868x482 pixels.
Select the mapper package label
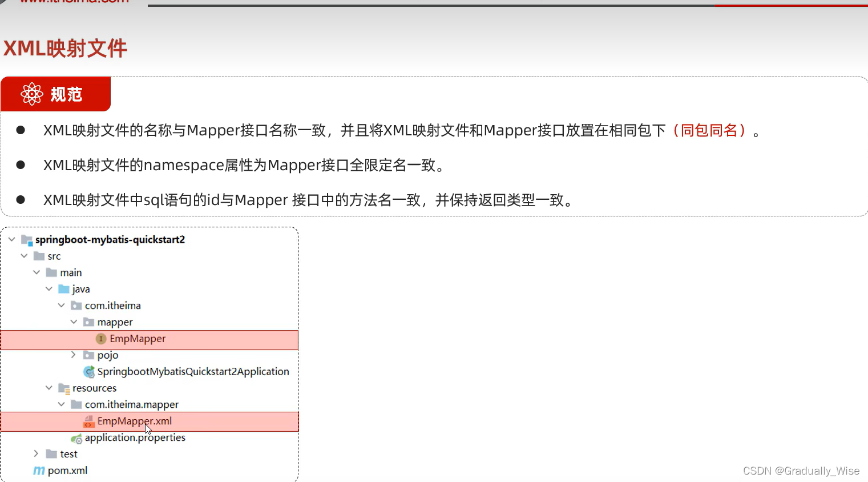point(115,323)
